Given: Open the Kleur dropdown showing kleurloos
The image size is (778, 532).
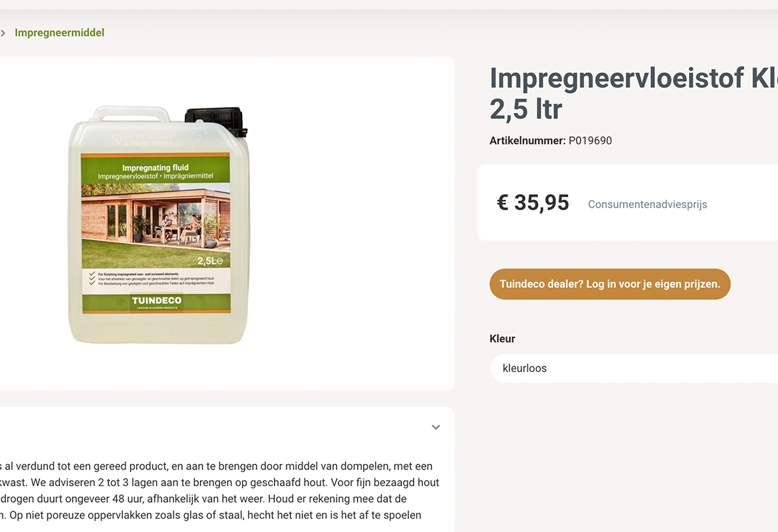Looking at the screenshot, I should 634,368.
